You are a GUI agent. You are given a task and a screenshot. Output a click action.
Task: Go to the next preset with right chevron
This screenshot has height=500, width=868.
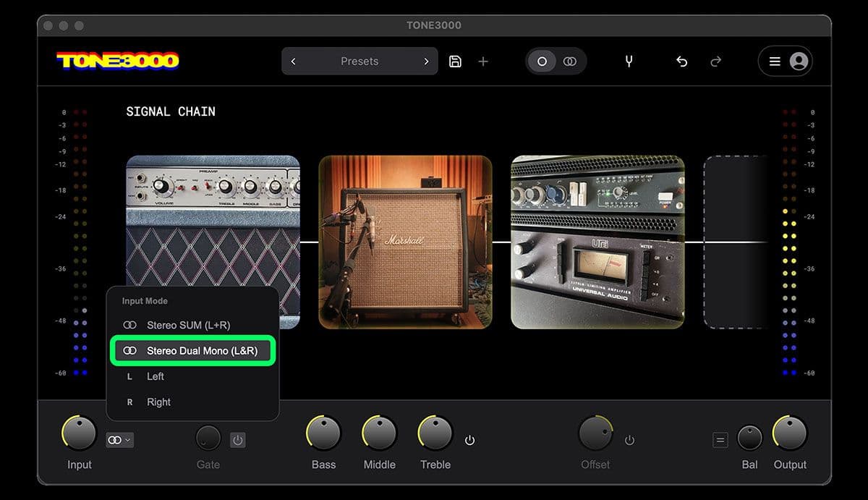pyautogui.click(x=427, y=62)
